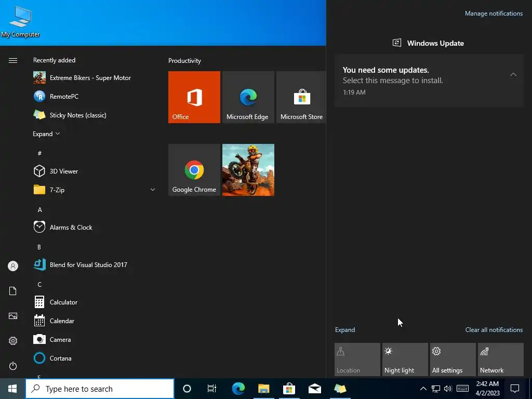Launch the Google Chrome tile
Viewport: 532px width, 399px height.
[194, 170]
